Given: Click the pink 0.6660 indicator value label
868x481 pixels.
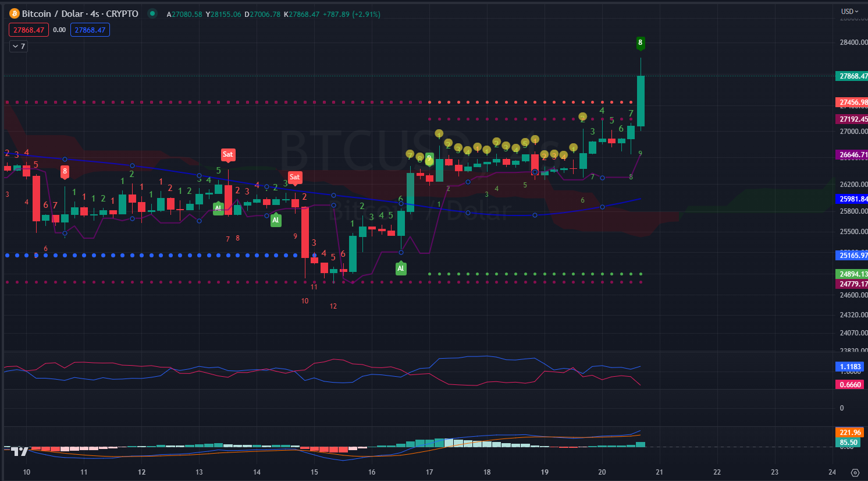Looking at the screenshot, I should tap(850, 384).
